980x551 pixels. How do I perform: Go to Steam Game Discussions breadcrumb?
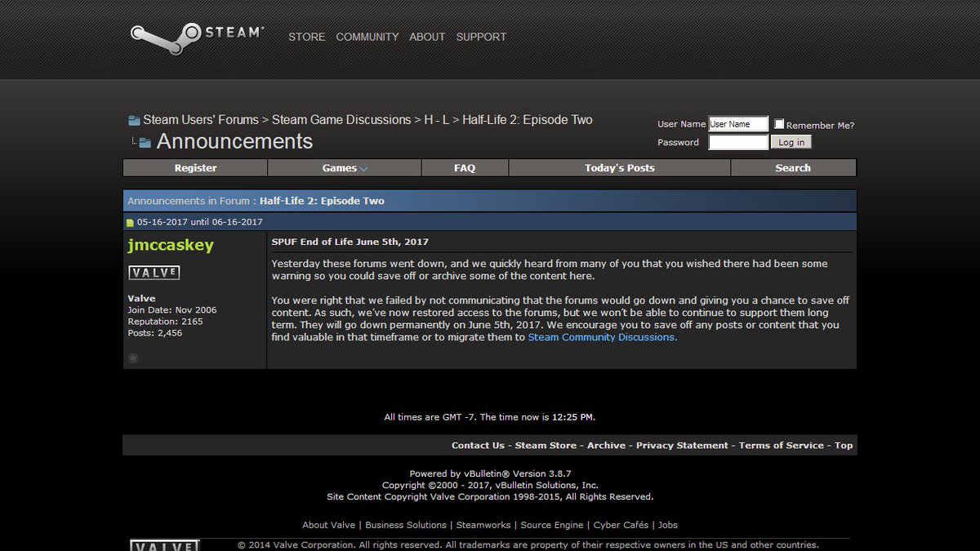(x=341, y=120)
